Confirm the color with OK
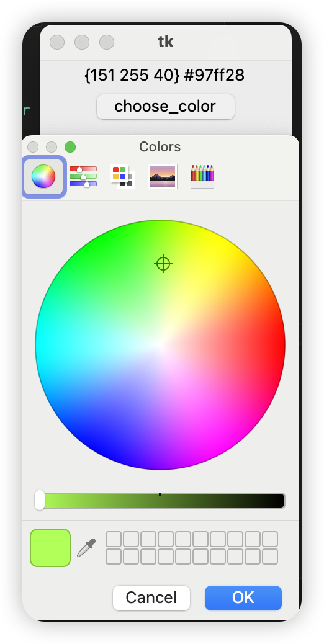The height and width of the screenshot is (644, 324). (243, 598)
